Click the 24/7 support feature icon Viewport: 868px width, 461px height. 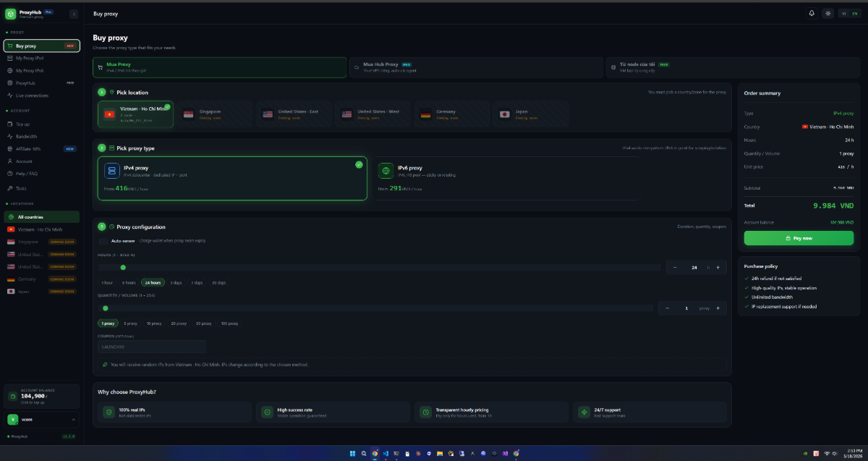click(x=584, y=413)
